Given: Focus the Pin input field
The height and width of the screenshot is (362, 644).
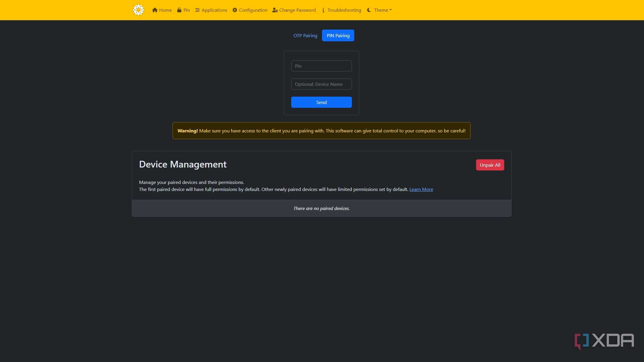Looking at the screenshot, I should click(321, 66).
